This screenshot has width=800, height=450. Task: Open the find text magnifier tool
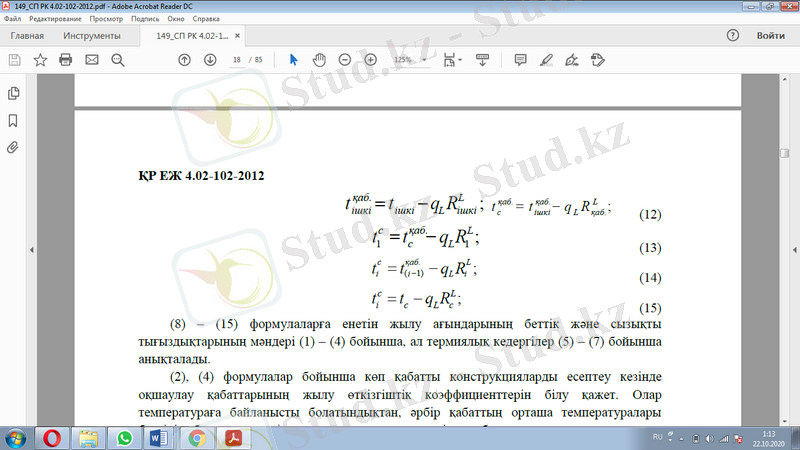(x=118, y=60)
